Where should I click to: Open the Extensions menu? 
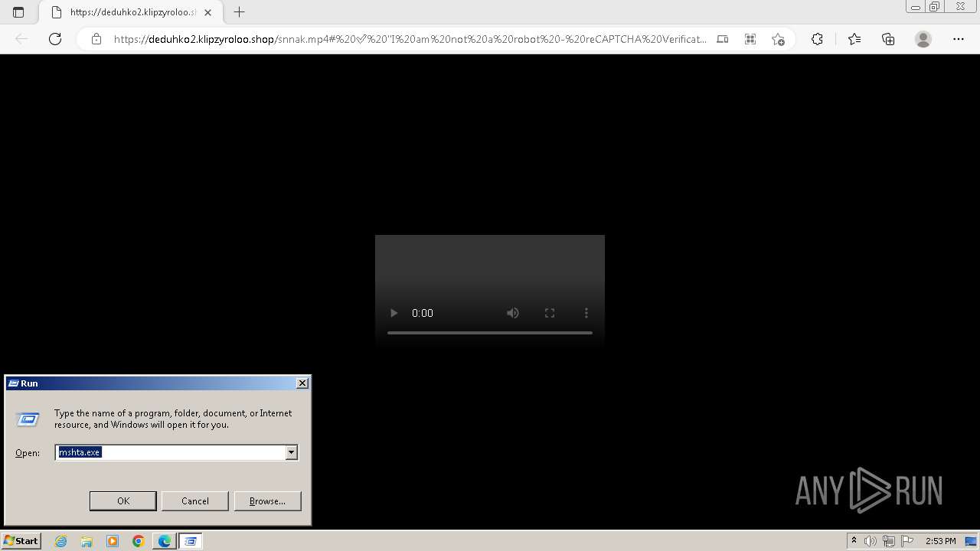[x=817, y=39]
